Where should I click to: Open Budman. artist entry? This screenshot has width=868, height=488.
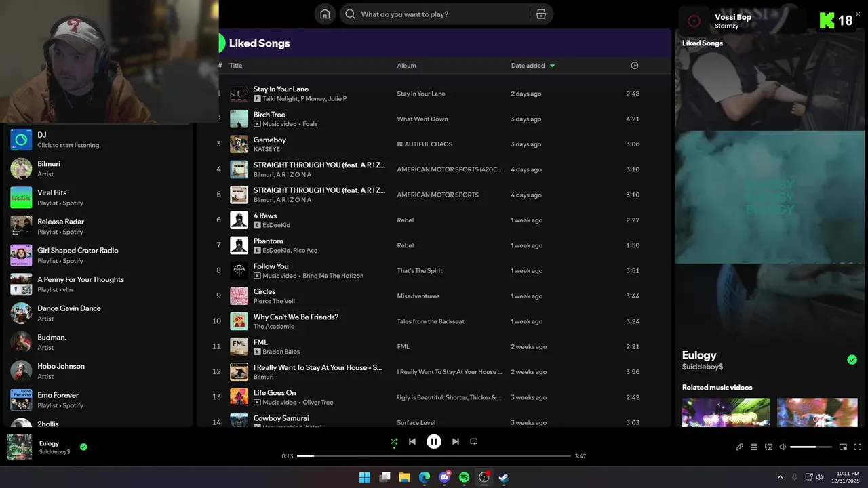coord(98,342)
